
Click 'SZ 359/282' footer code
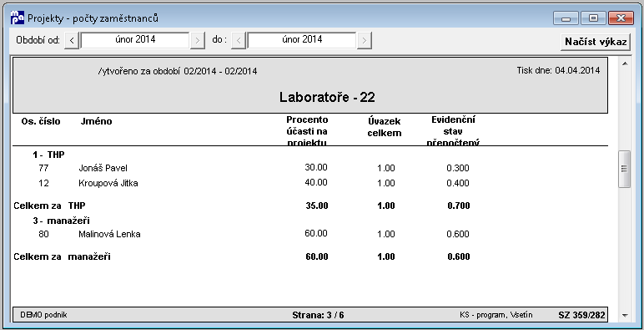(x=581, y=316)
